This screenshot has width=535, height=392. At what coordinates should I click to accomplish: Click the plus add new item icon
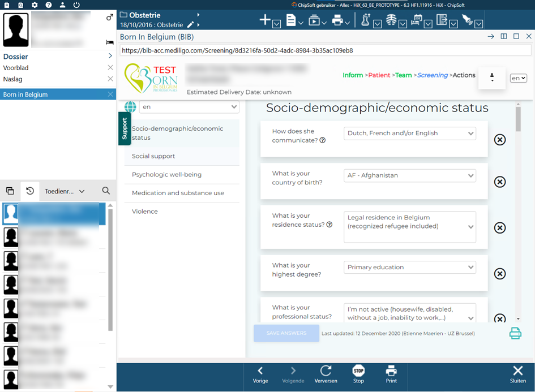click(x=265, y=20)
